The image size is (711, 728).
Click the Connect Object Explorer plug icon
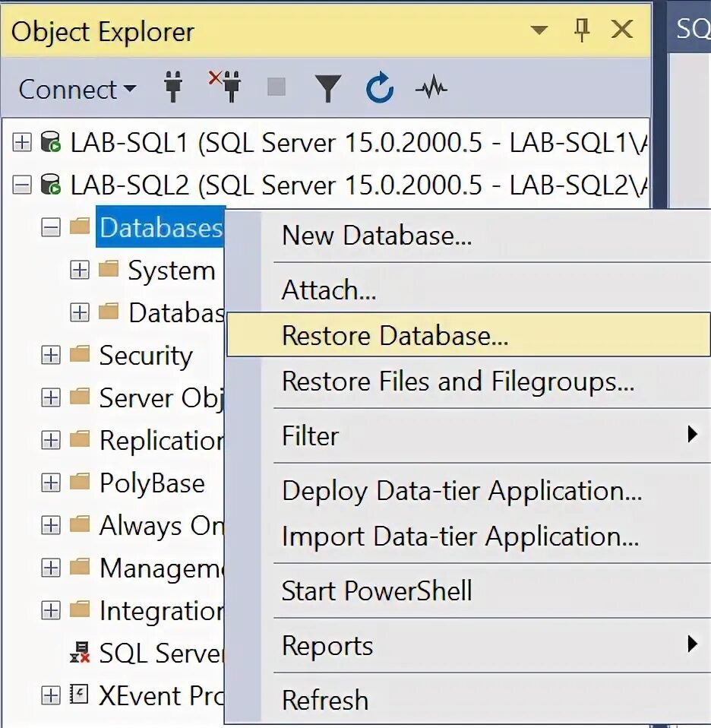click(173, 87)
